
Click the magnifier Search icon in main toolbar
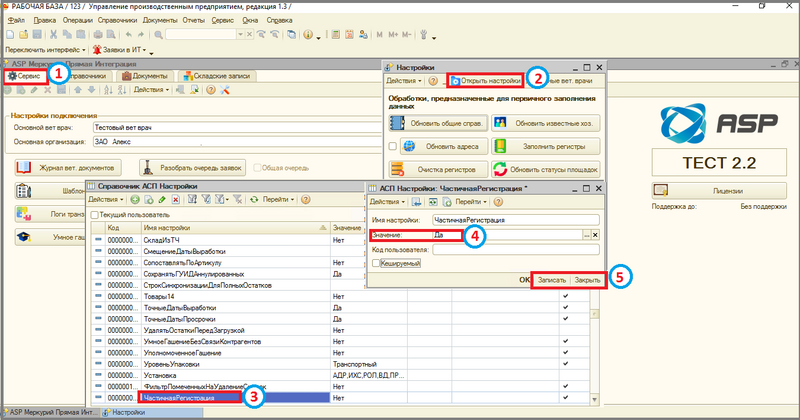click(x=159, y=35)
